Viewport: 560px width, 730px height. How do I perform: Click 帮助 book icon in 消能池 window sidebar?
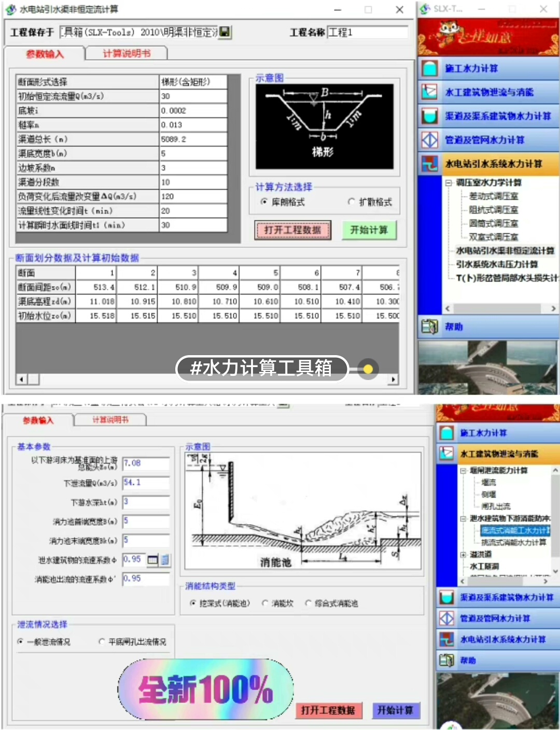446,661
